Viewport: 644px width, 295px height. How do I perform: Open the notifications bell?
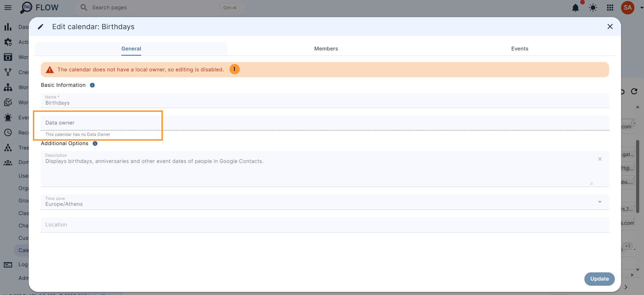tap(575, 8)
